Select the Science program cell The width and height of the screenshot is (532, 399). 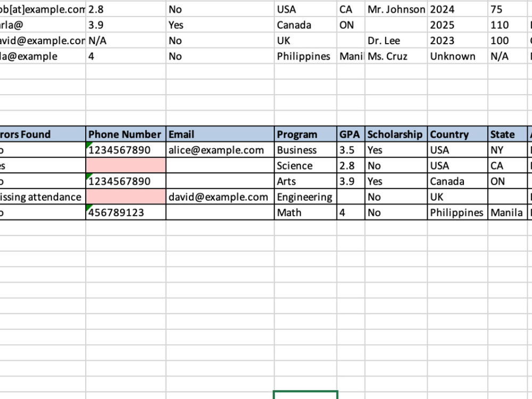click(x=306, y=165)
